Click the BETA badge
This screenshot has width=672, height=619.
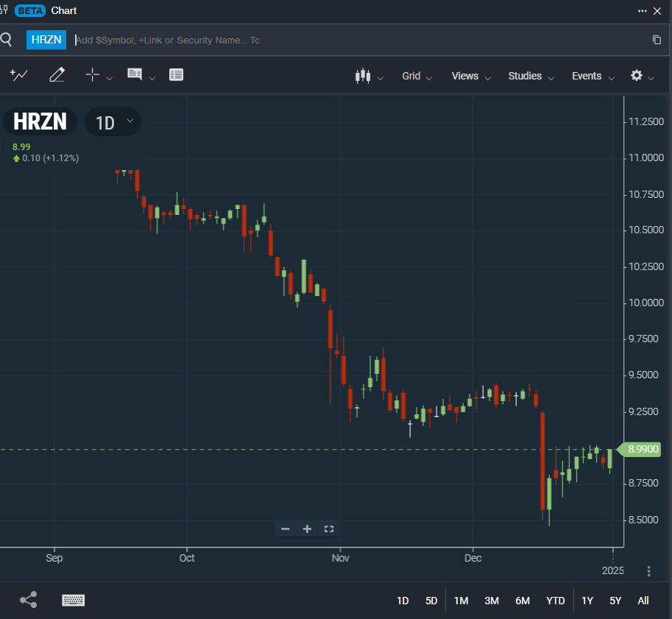[x=30, y=11]
